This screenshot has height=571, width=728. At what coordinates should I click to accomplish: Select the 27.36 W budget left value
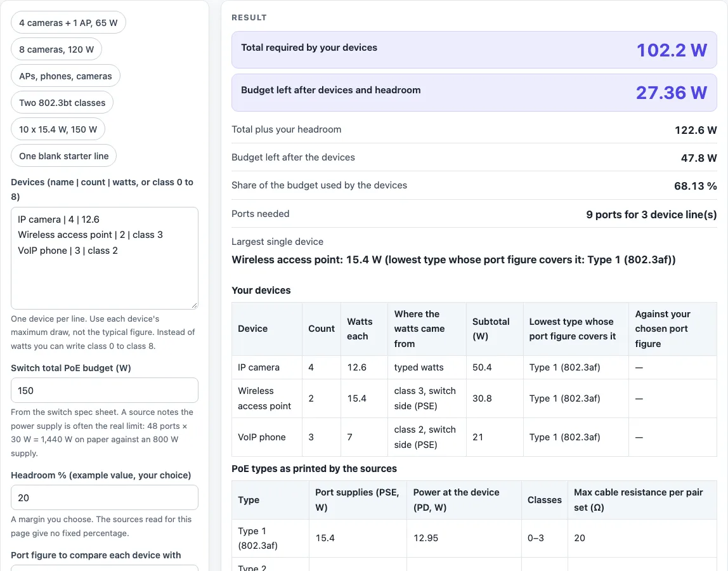(x=672, y=93)
